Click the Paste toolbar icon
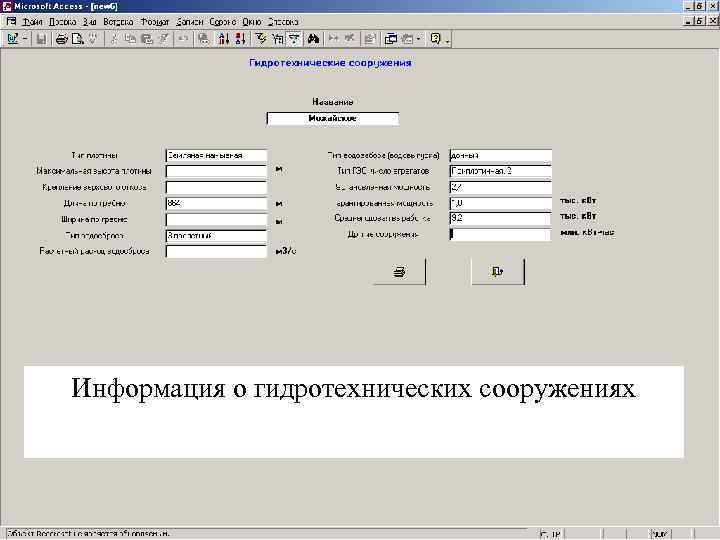720x540 pixels. (x=146, y=39)
